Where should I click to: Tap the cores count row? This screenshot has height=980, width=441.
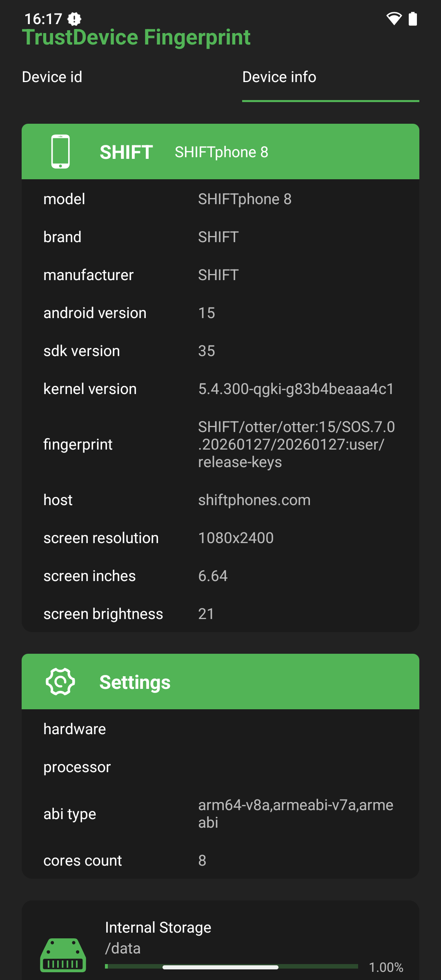point(220,861)
